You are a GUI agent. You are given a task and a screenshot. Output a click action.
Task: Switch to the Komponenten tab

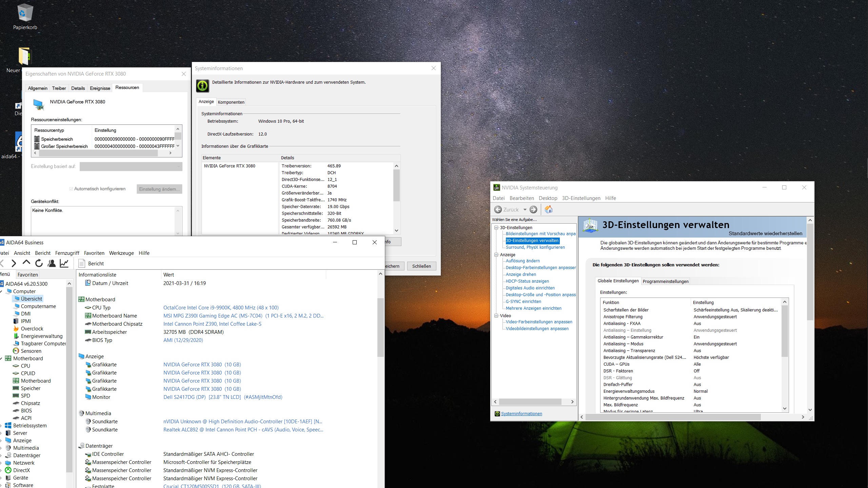231,102
